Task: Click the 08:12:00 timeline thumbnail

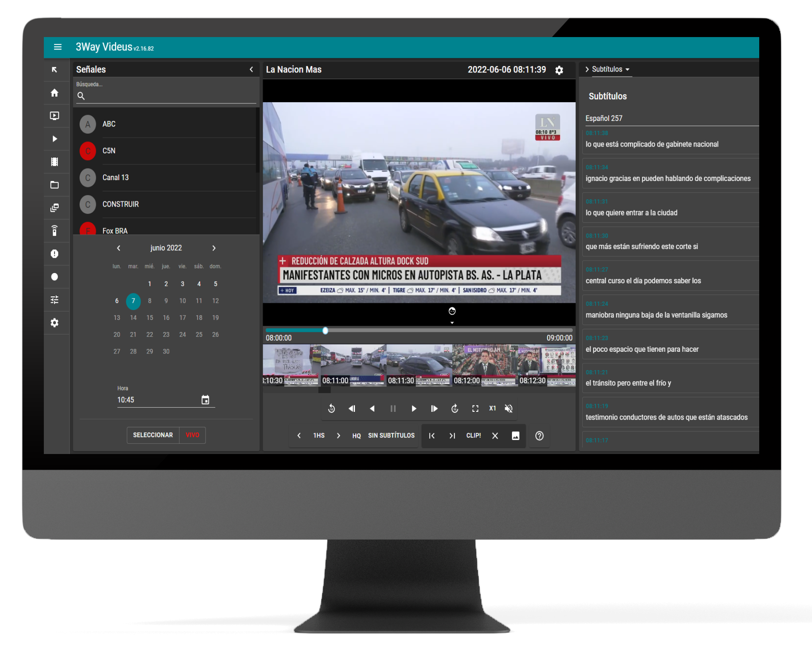Action: [x=484, y=365]
